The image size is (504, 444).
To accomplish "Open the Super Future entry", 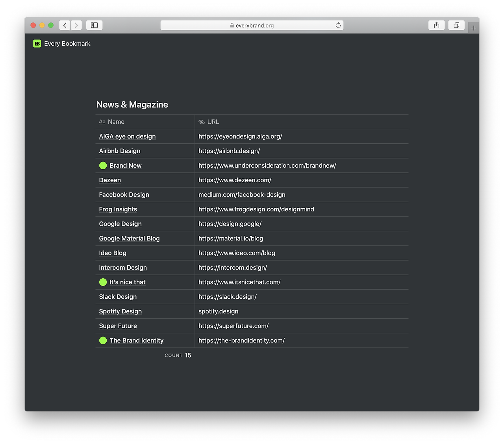I will point(118,326).
